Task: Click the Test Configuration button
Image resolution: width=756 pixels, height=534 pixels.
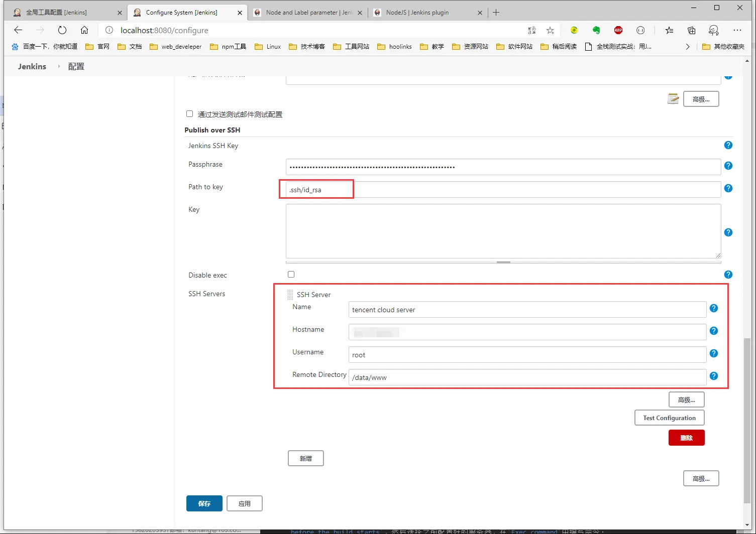Action: (x=669, y=418)
